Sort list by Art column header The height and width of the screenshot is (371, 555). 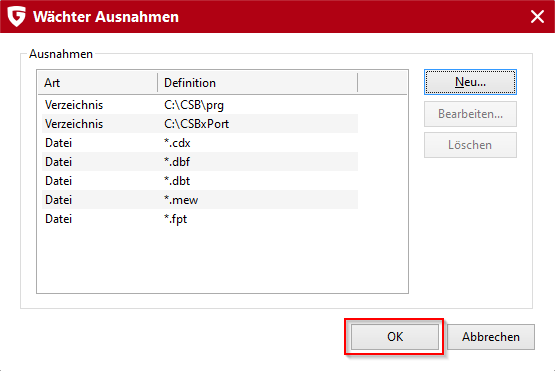point(97,82)
